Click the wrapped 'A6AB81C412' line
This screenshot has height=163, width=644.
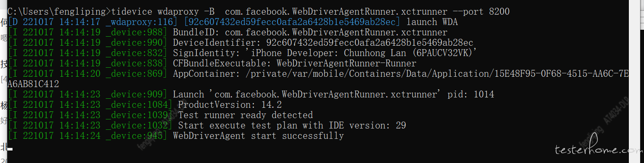click(x=33, y=84)
